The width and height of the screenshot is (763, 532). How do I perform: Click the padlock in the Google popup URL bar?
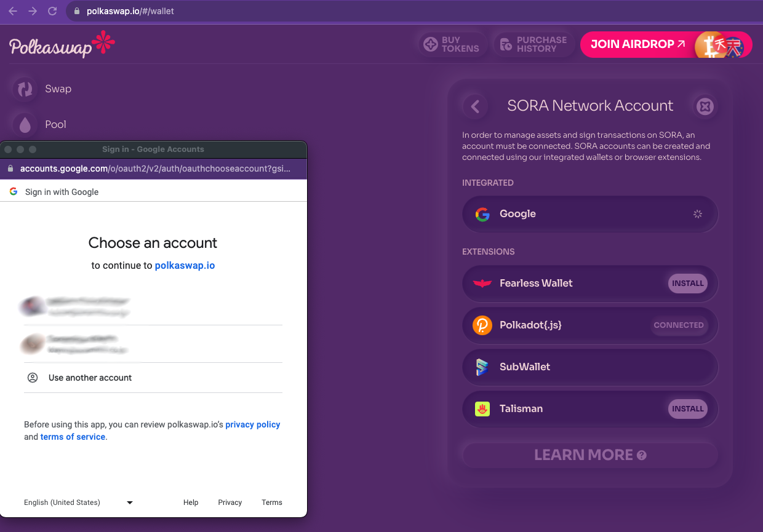[x=10, y=169]
